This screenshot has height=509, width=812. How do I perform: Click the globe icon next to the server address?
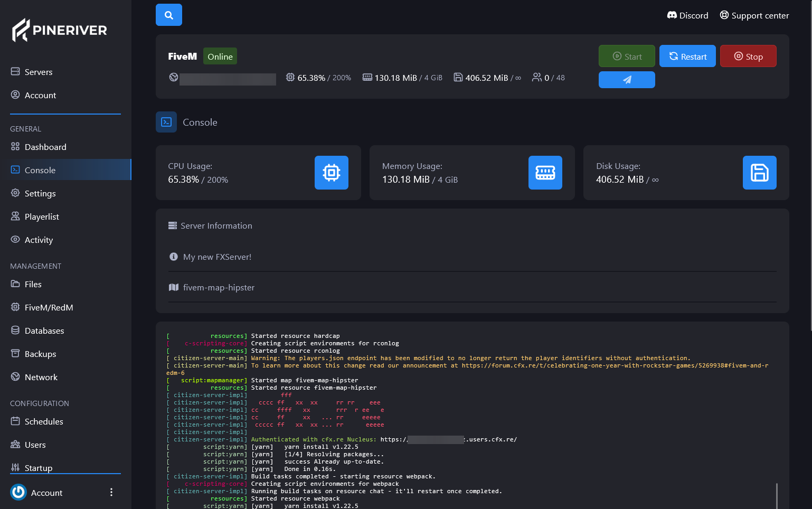pos(173,78)
